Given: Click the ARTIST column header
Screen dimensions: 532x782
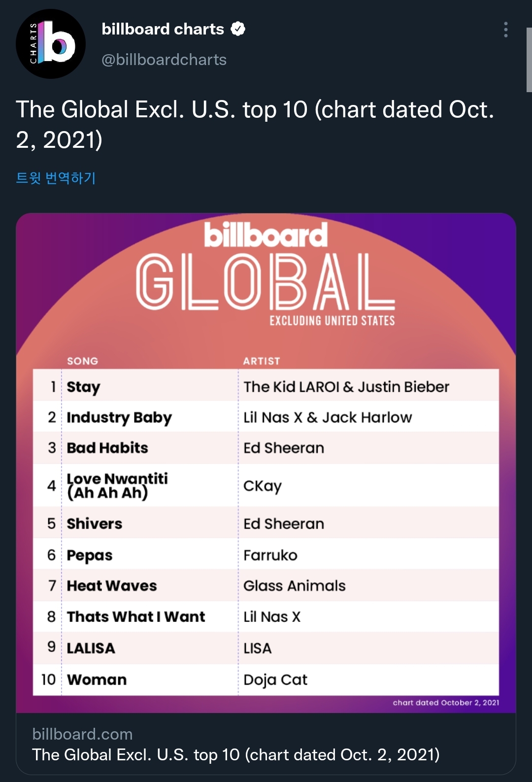Looking at the screenshot, I should (x=262, y=361).
